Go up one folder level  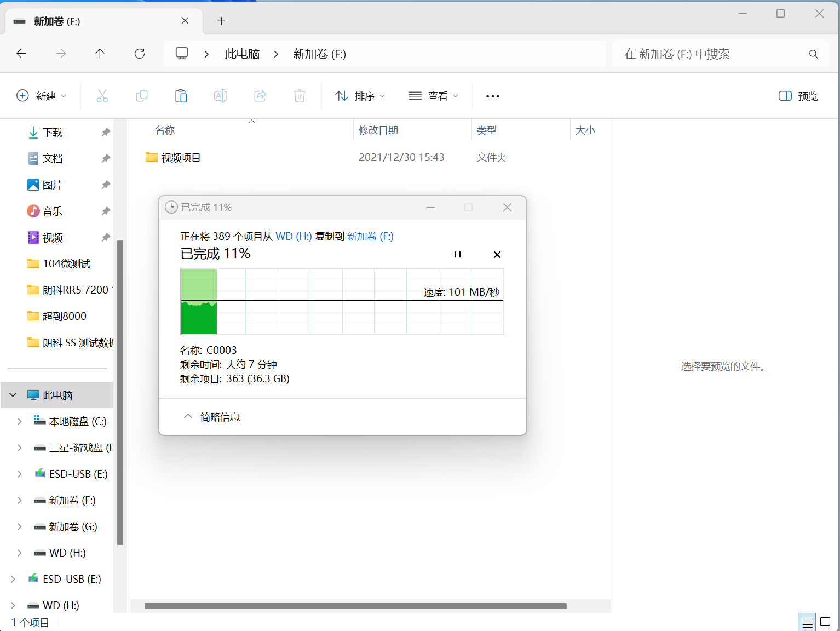(100, 54)
